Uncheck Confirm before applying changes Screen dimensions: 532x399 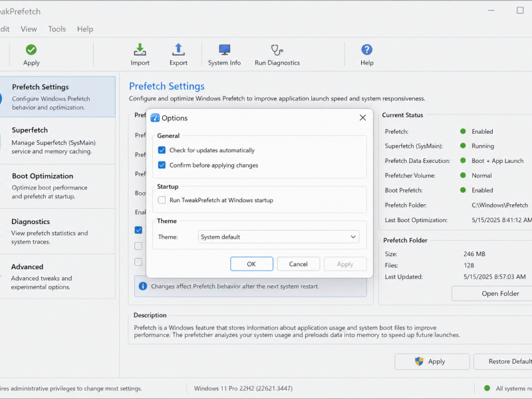click(162, 165)
